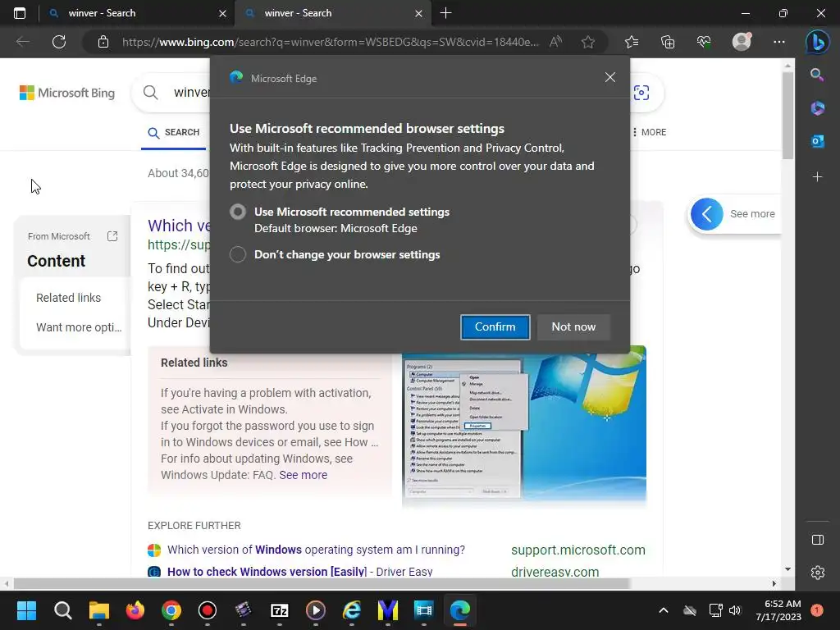
Task: Open the Windows Start menu
Action: [26, 610]
